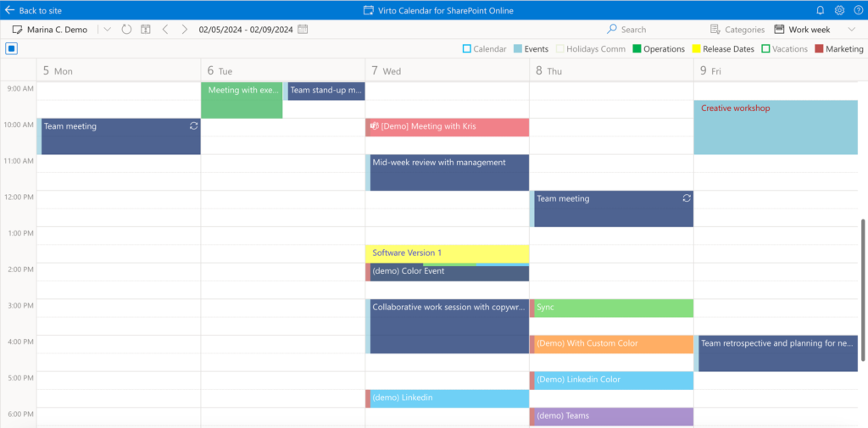Expand the dropdown next to Marina C. Demo
Screen dimensions: 868x428
coord(108,30)
